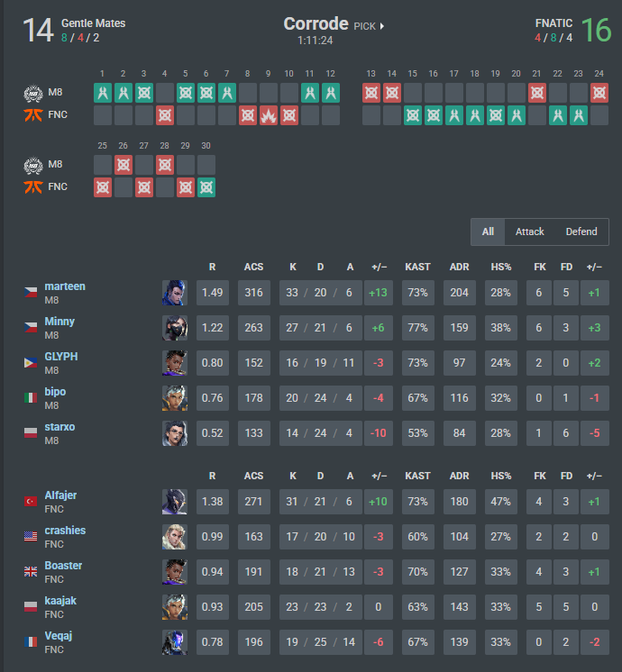Click FNC round 9 spike detonation icon
The image size is (622, 672).
click(x=269, y=115)
